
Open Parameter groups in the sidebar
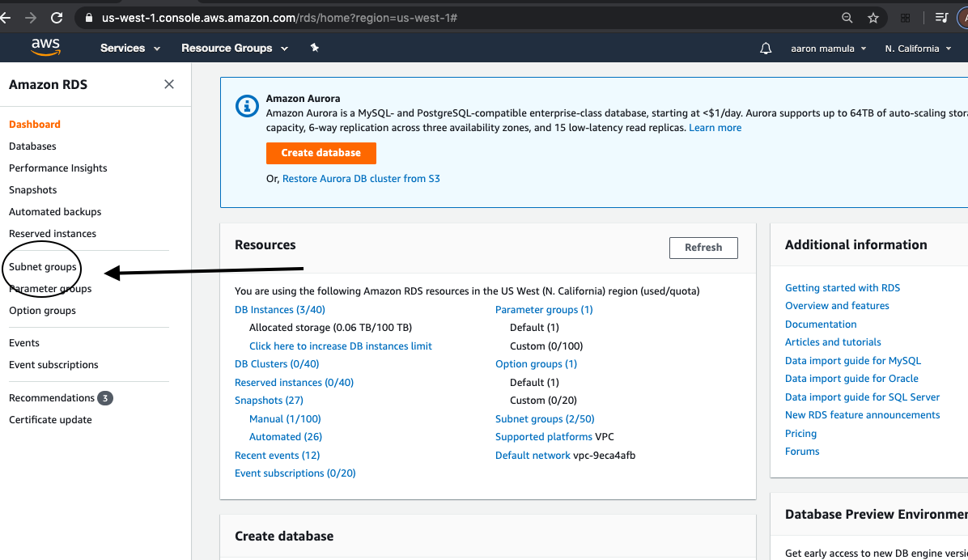click(x=50, y=288)
